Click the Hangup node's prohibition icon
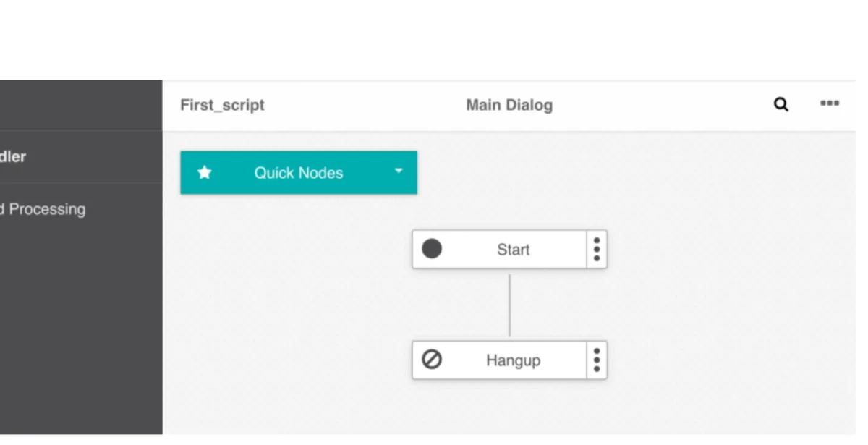This screenshot has width=868, height=445. tap(432, 360)
